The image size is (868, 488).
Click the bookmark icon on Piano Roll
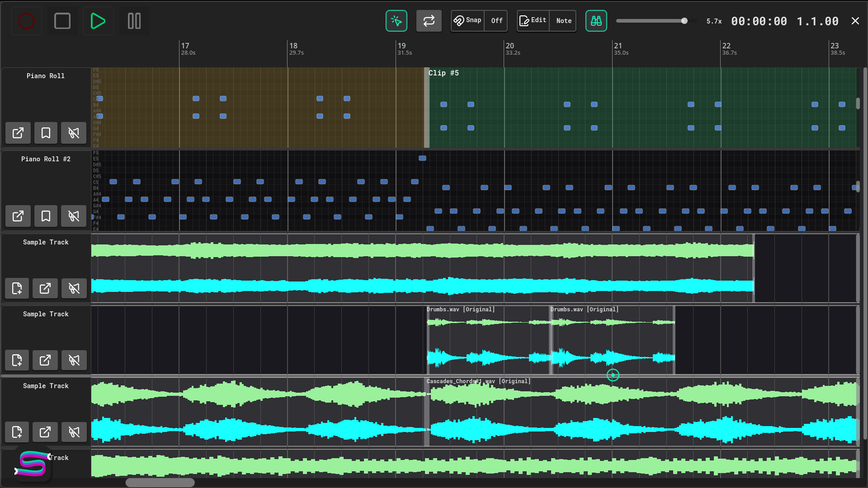(x=46, y=133)
